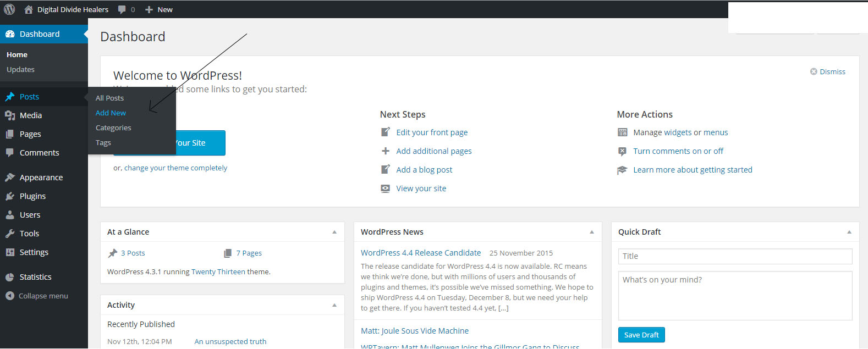
Task: Click the icon beside Turn comments on or off
Action: point(622,151)
